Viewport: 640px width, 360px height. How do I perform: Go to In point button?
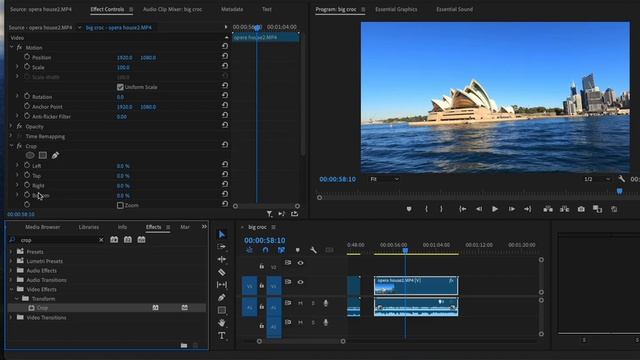(462, 209)
